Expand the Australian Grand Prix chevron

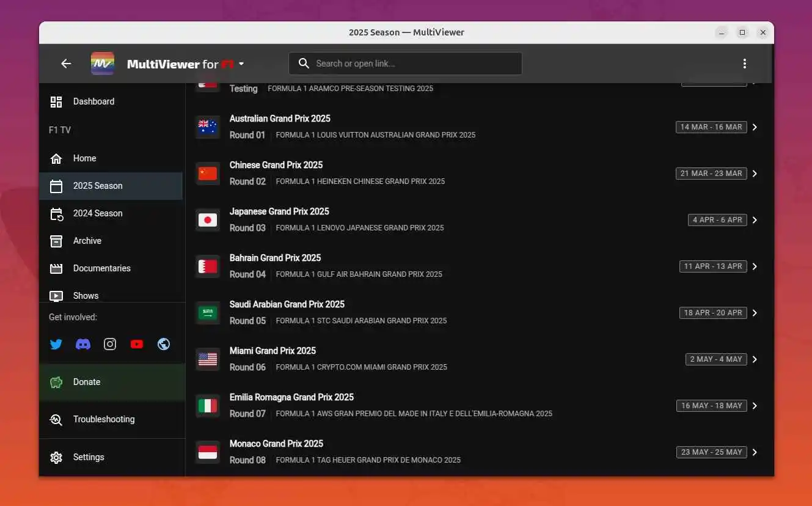click(755, 127)
